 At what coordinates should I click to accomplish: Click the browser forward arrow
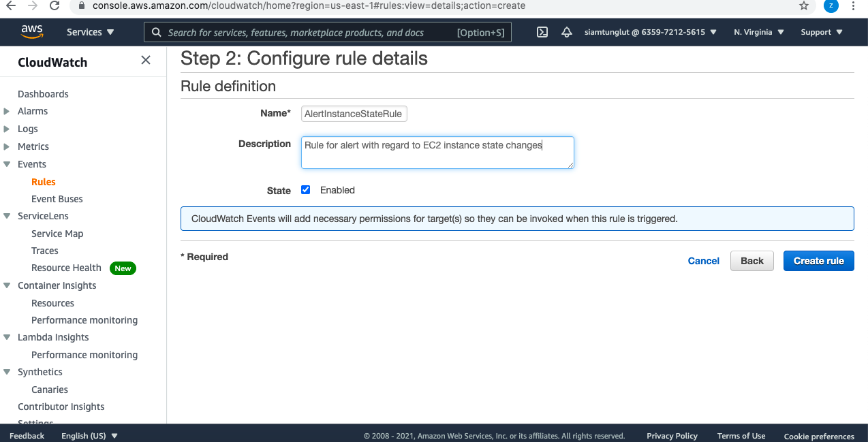33,5
